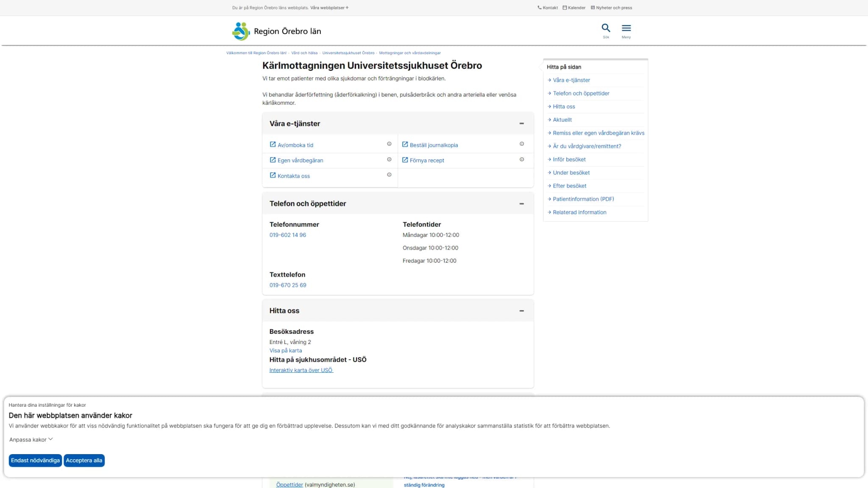
Task: Collapse the Våra e-tjänster section
Action: (x=521, y=124)
